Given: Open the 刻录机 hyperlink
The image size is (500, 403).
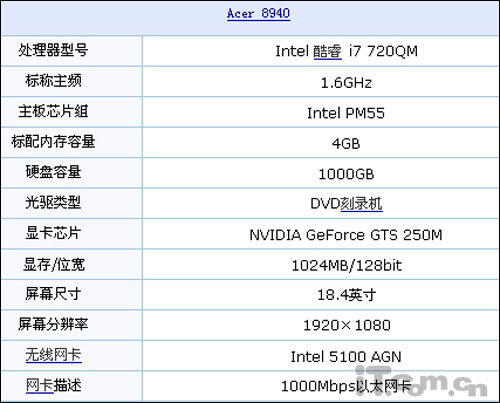Looking at the screenshot, I should coord(361,204).
